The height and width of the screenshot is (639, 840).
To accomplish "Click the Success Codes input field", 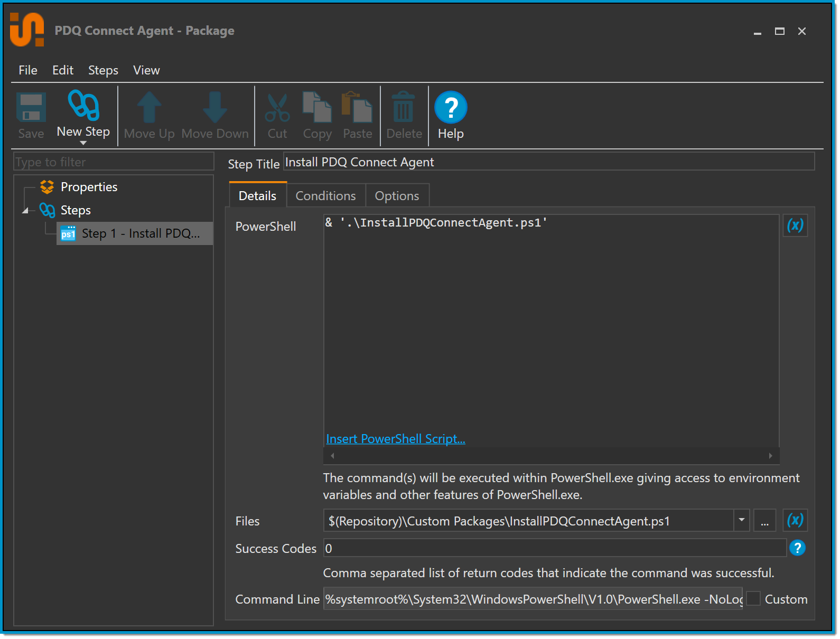I will click(x=555, y=548).
